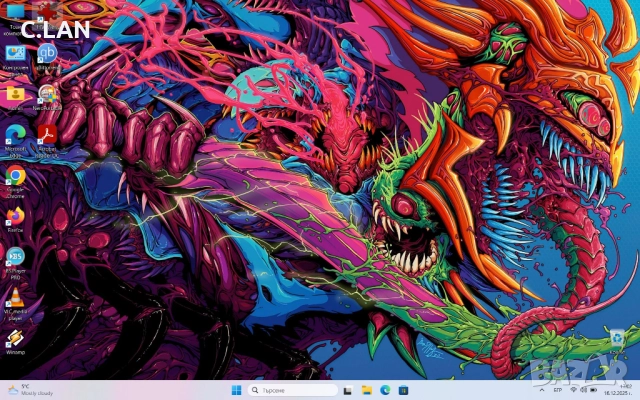Open the Winamp desktop shortcut
Image resolution: width=640 pixels, height=400 pixels.
[x=15, y=337]
